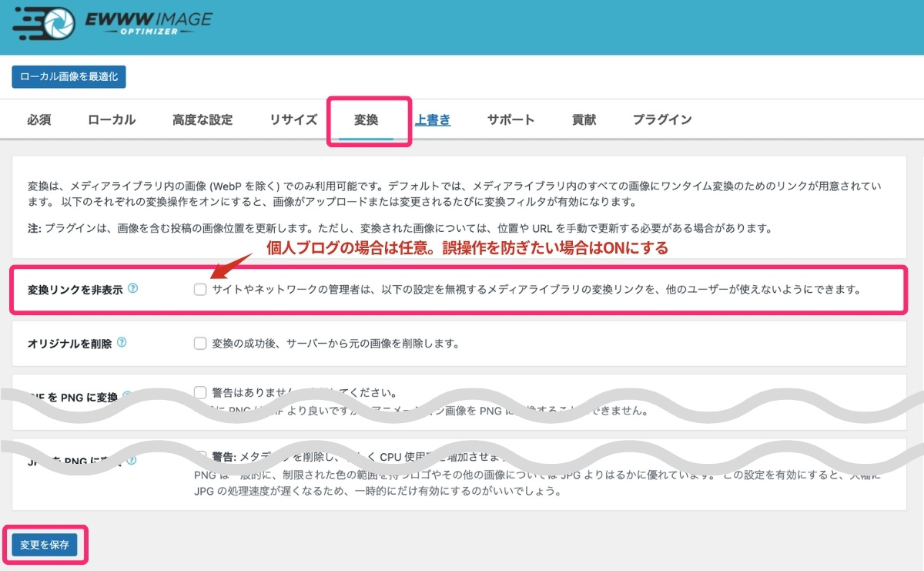Click the ローカル画像を最適化 button
This screenshot has height=571, width=924.
[68, 76]
